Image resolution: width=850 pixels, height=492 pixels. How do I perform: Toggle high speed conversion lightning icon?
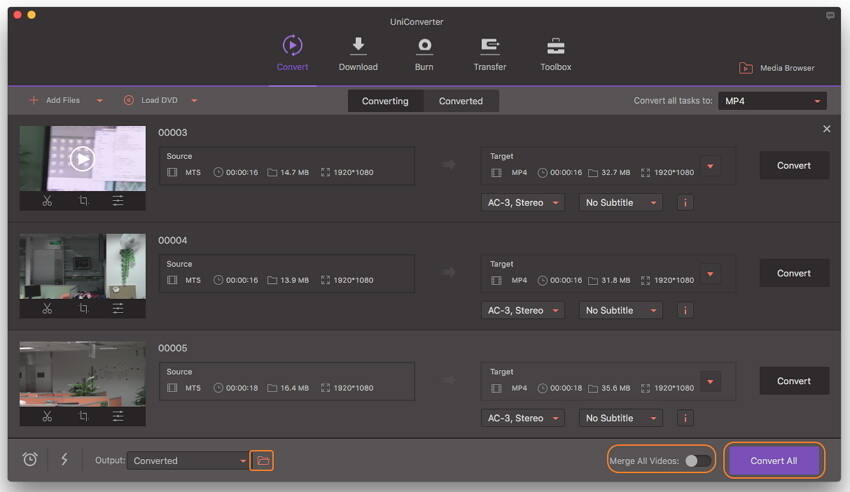(x=65, y=459)
